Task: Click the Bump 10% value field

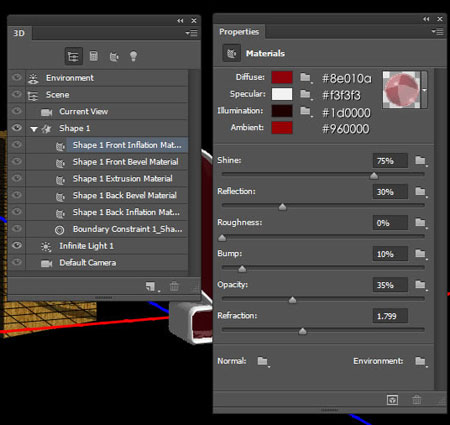Action: tap(390, 254)
